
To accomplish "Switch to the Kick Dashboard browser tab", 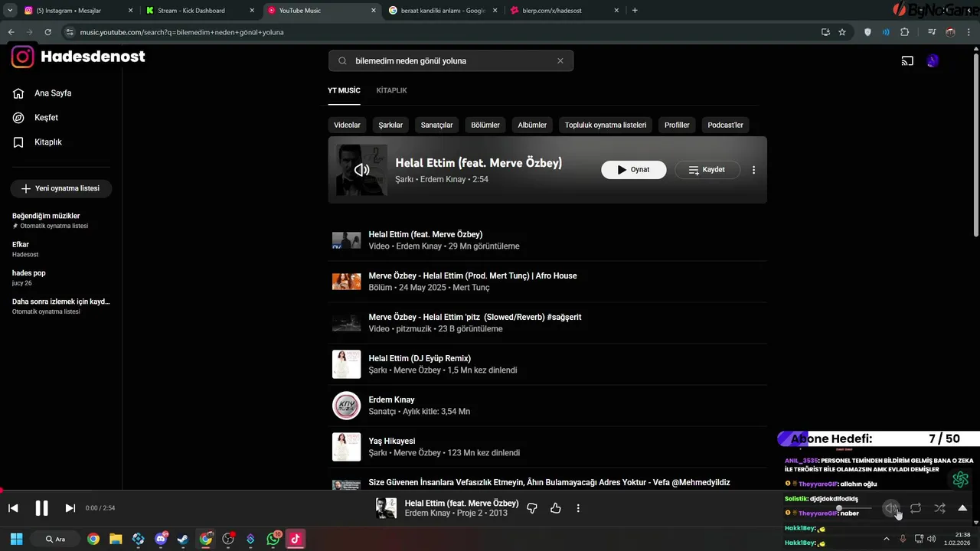I will click(x=201, y=11).
